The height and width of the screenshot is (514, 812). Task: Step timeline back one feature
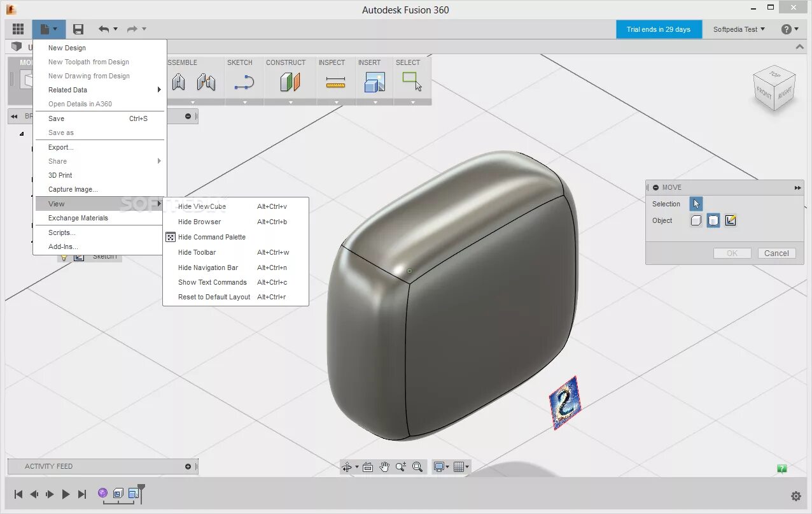(x=34, y=494)
